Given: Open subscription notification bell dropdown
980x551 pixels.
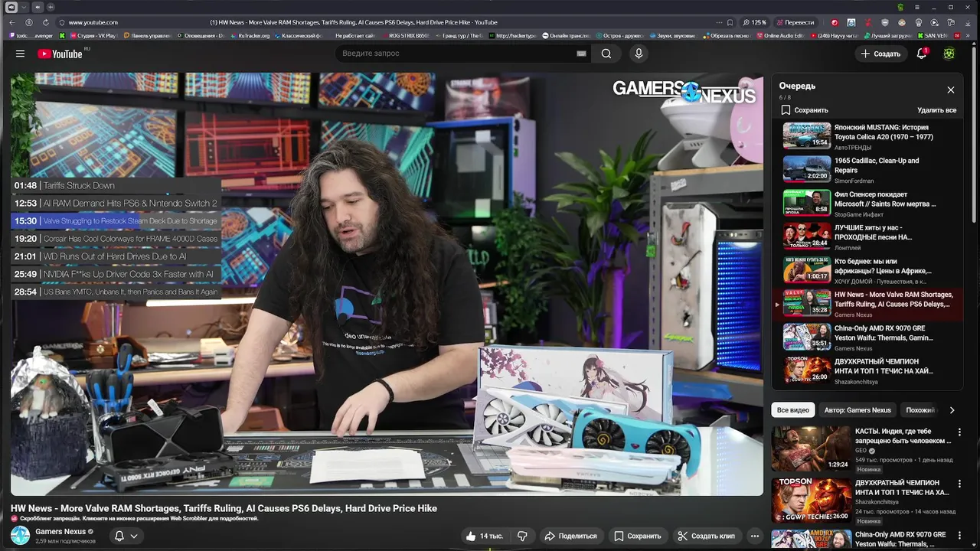Looking at the screenshot, I should [126, 536].
